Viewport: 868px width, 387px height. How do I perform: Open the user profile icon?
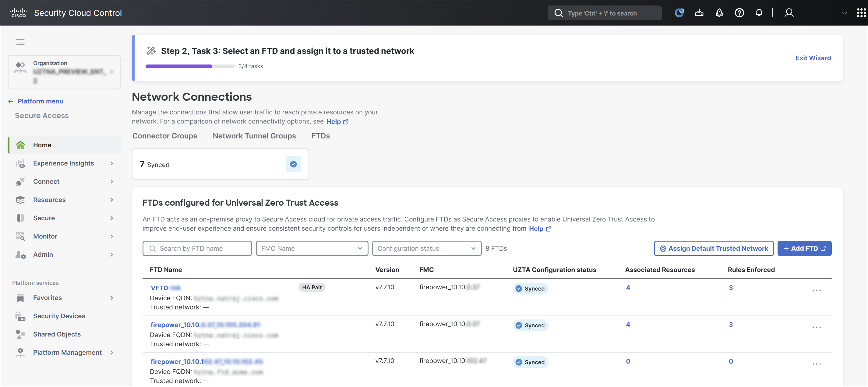click(789, 13)
